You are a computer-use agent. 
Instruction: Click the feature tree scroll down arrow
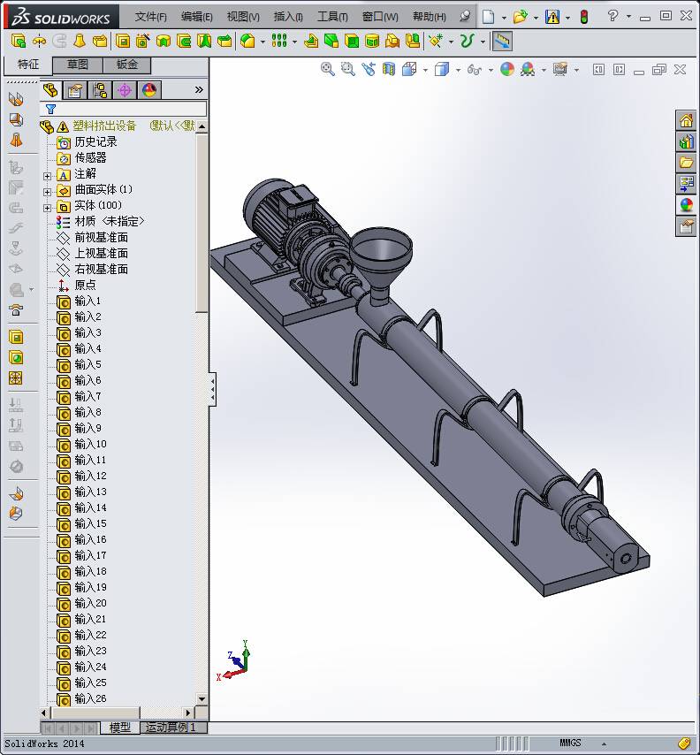202,698
